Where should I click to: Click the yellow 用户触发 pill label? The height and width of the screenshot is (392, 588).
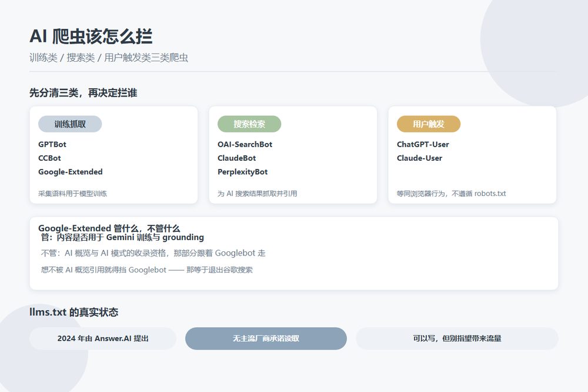pyautogui.click(x=428, y=124)
